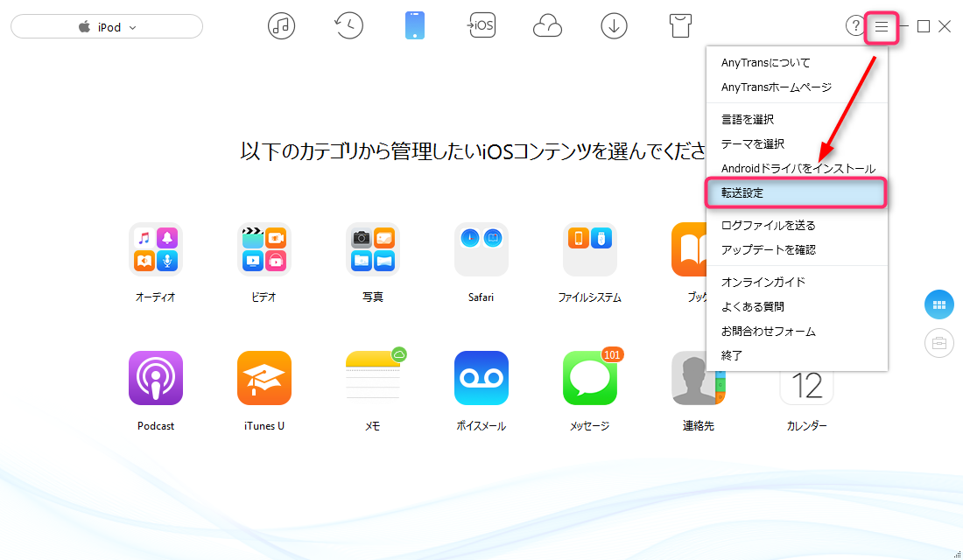Open the iTunes library music icon
The height and width of the screenshot is (560, 963).
coord(281,26)
